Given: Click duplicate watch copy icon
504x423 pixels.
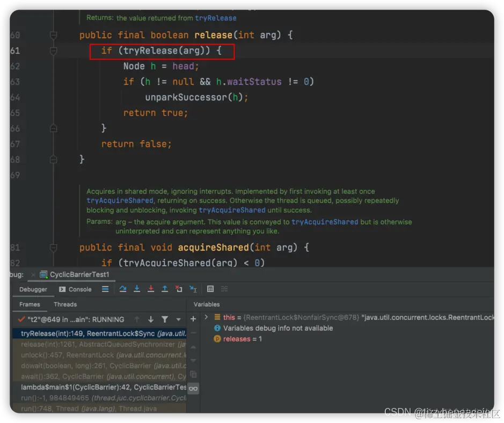Looking at the screenshot, I should [x=193, y=375].
